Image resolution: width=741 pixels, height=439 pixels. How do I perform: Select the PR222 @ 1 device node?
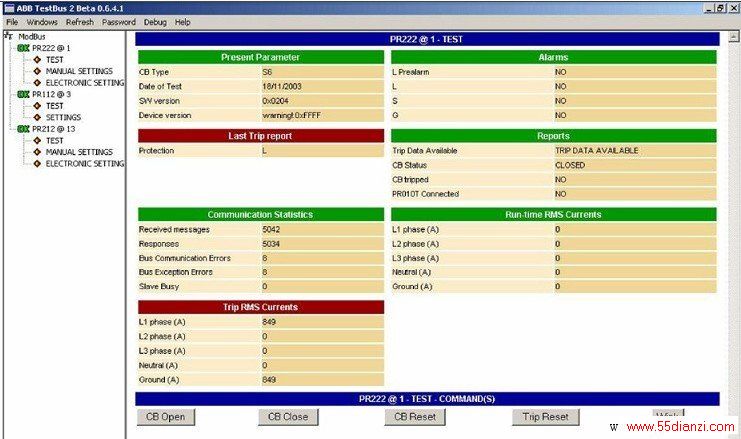[x=51, y=48]
